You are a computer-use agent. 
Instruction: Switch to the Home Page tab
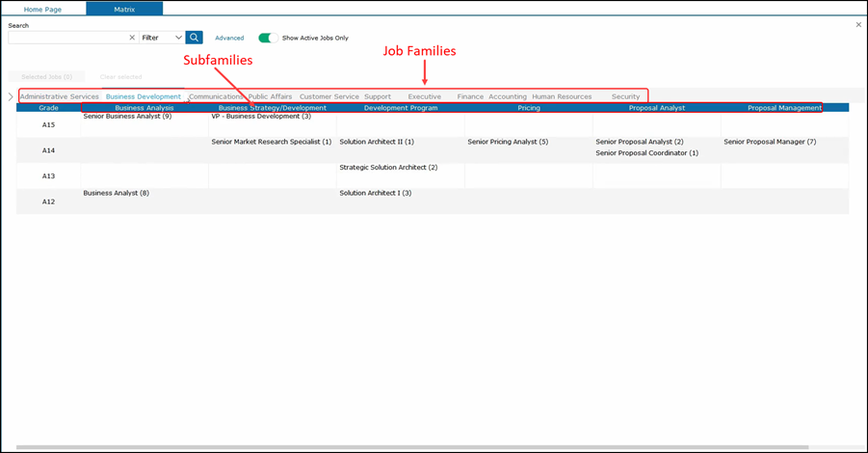point(44,9)
